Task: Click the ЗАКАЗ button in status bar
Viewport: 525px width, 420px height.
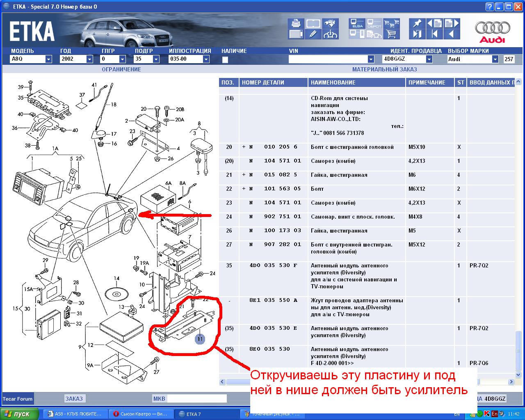Action: pos(74,399)
